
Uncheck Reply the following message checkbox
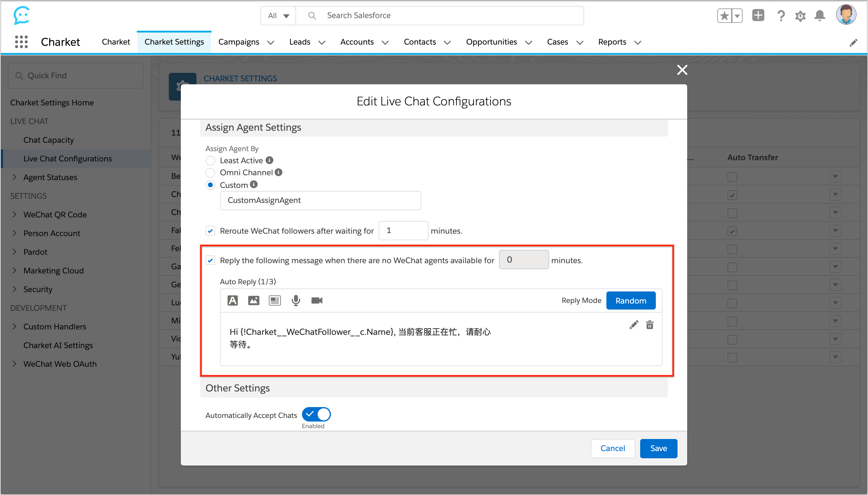coord(211,261)
